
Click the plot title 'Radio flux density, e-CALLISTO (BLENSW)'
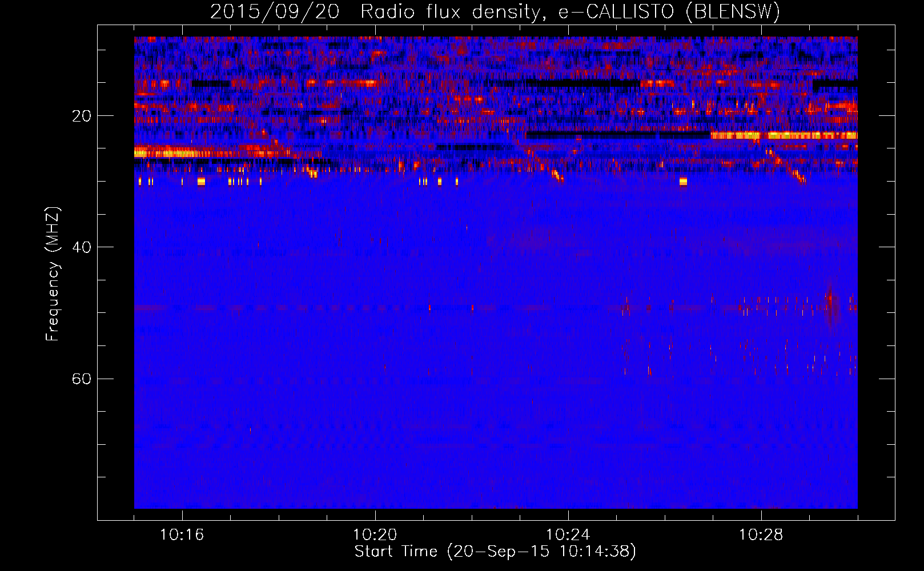570,12
